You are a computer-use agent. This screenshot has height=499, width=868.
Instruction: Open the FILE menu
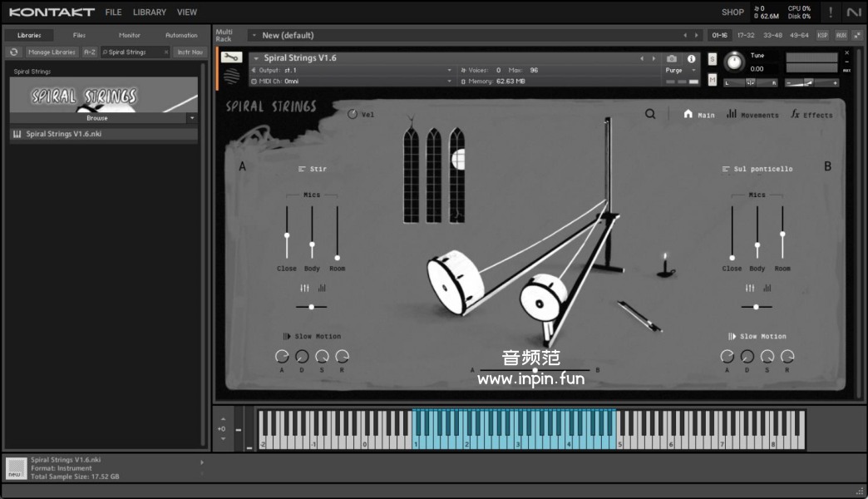[113, 12]
